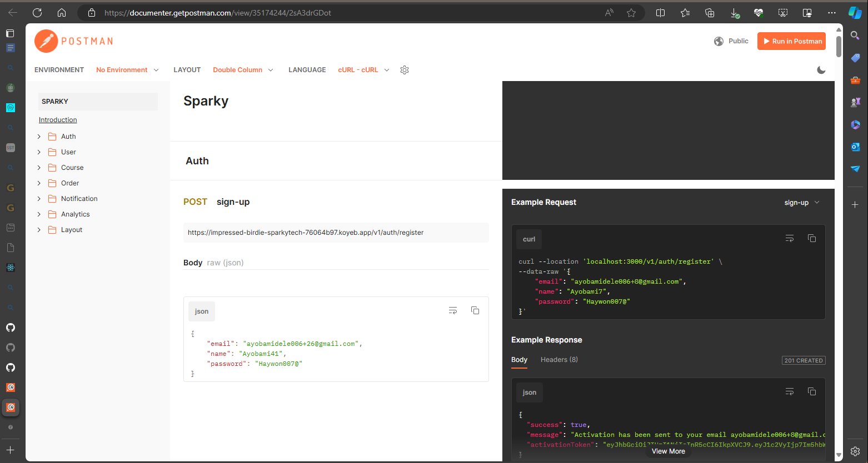Select the Auth folder in sidebar
The width and height of the screenshot is (868, 463).
coord(68,137)
